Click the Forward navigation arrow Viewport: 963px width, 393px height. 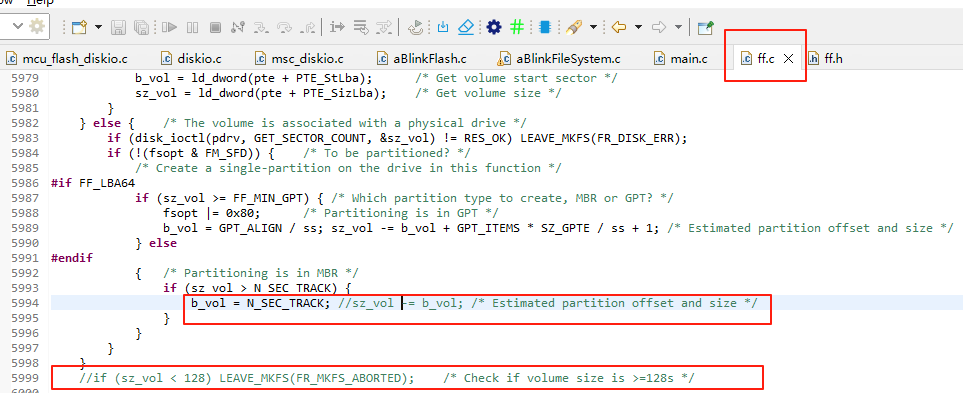(659, 27)
